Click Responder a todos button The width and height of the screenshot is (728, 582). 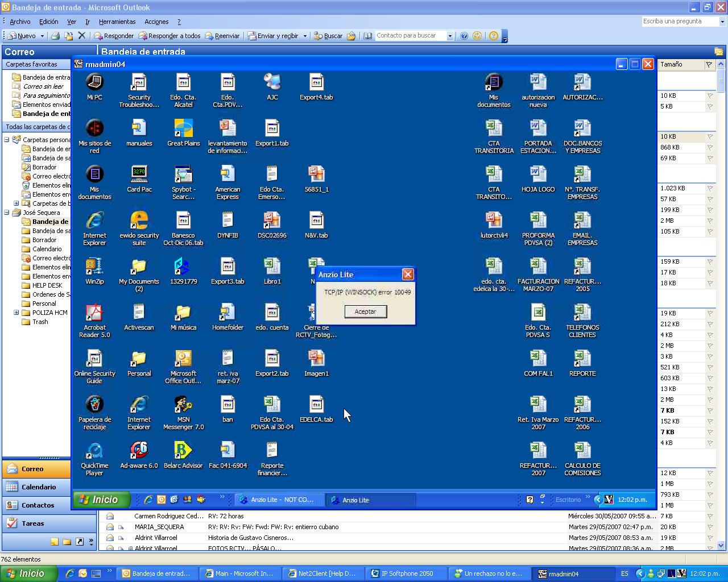pos(169,36)
